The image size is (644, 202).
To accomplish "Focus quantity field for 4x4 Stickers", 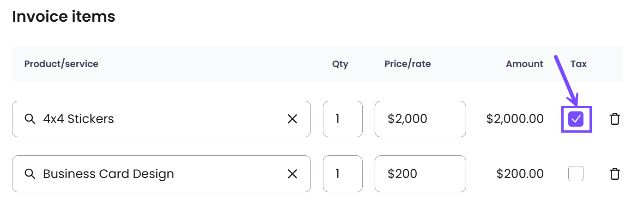I will (343, 119).
